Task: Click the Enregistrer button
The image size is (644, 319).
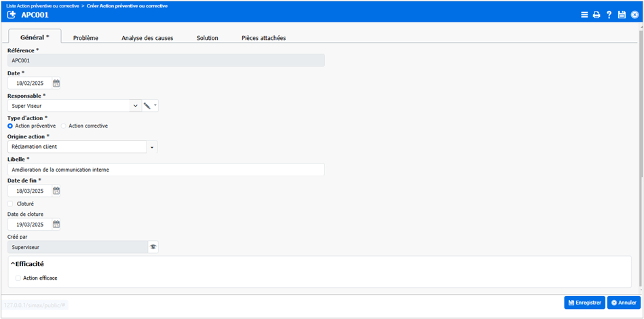Action: click(x=584, y=303)
